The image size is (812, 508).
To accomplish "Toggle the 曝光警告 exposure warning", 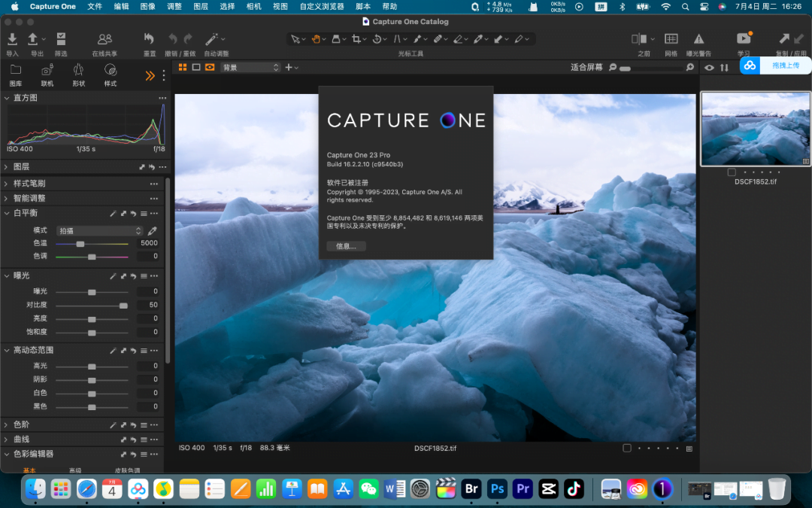I will 698,39.
